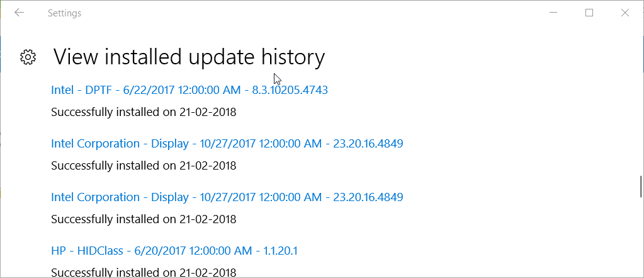Click blank space right of HP HIDClass link
The width and height of the screenshot is (644, 278).
pos(472,251)
